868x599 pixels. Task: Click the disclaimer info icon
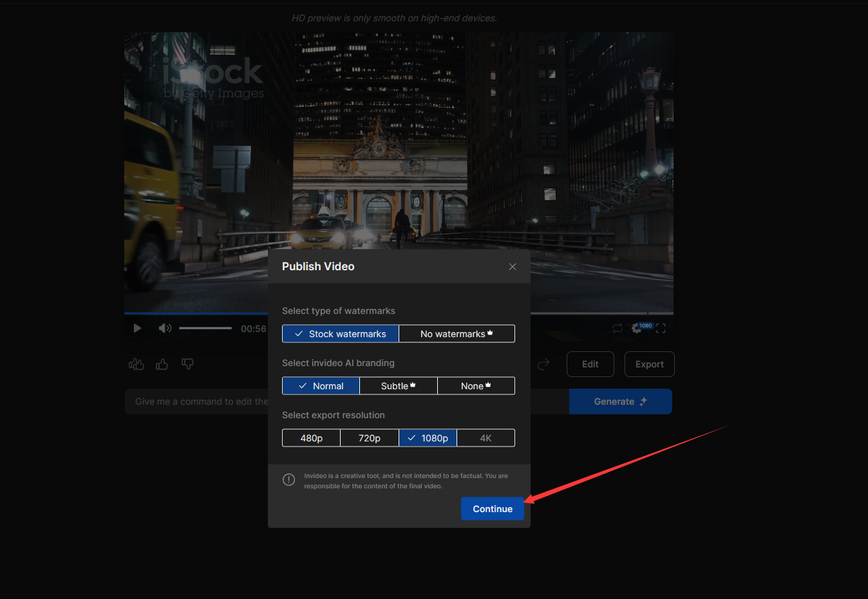[289, 480]
